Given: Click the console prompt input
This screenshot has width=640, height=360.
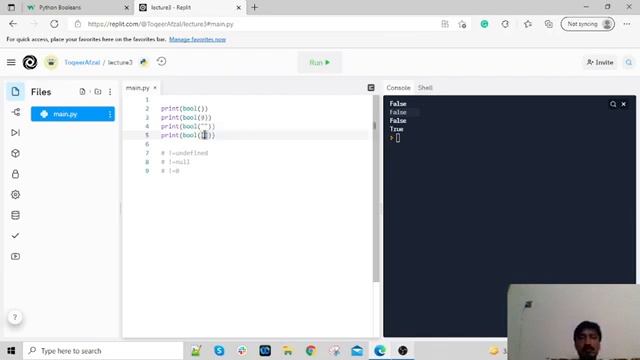Looking at the screenshot, I should (398, 138).
